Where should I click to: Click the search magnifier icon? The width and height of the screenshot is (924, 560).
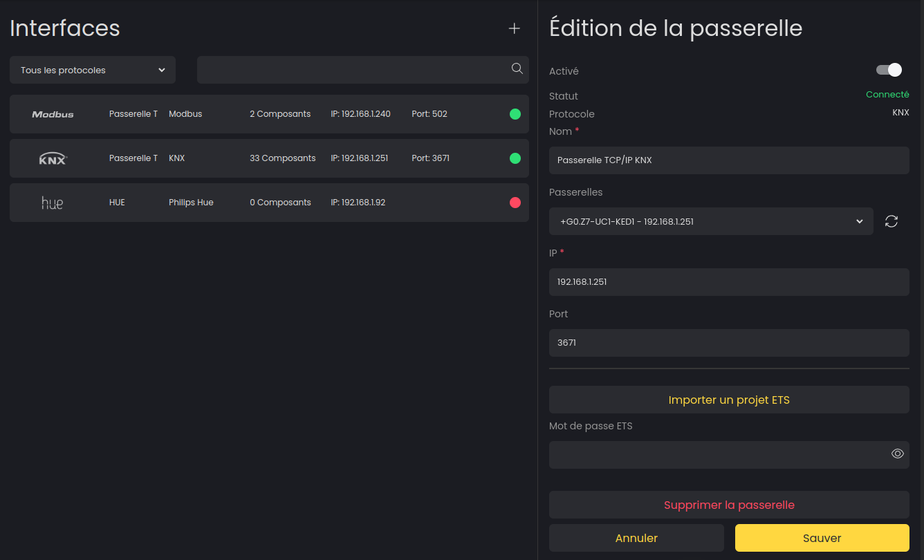517,68
